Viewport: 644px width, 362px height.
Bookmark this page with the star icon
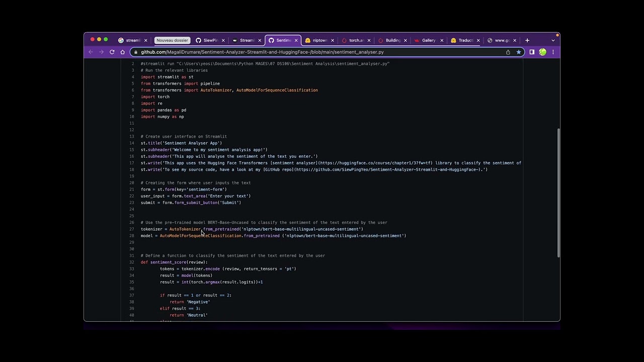[519, 52]
